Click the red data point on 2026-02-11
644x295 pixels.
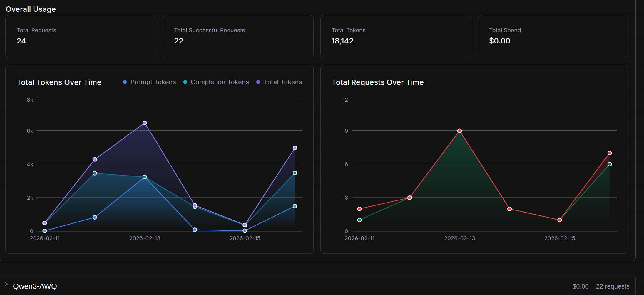pyautogui.click(x=359, y=209)
